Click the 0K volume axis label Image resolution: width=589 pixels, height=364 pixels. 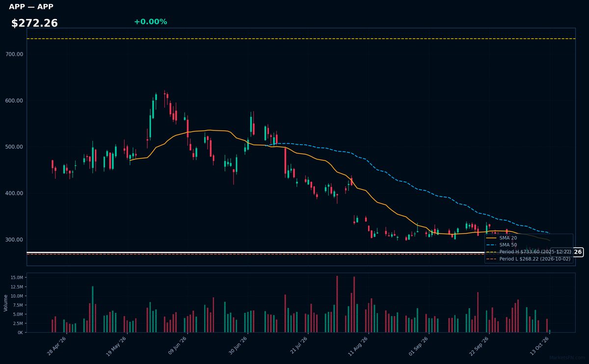[x=20, y=333]
